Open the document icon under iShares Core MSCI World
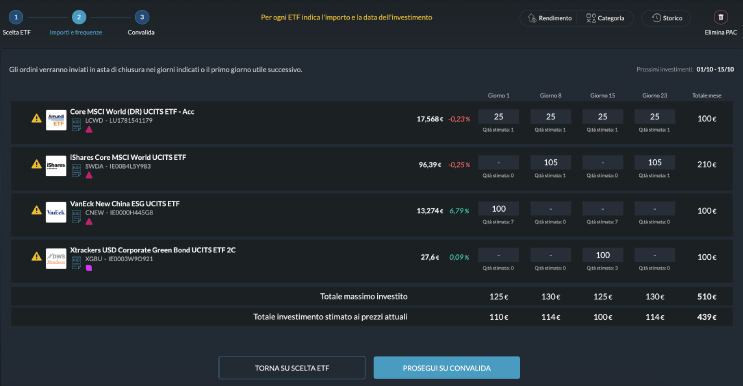The height and width of the screenshot is (386, 743). (x=76, y=171)
